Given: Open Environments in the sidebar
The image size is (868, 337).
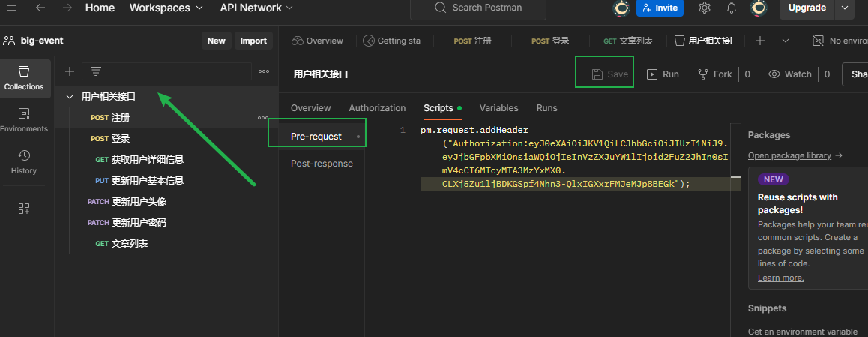Looking at the screenshot, I should click(24, 119).
